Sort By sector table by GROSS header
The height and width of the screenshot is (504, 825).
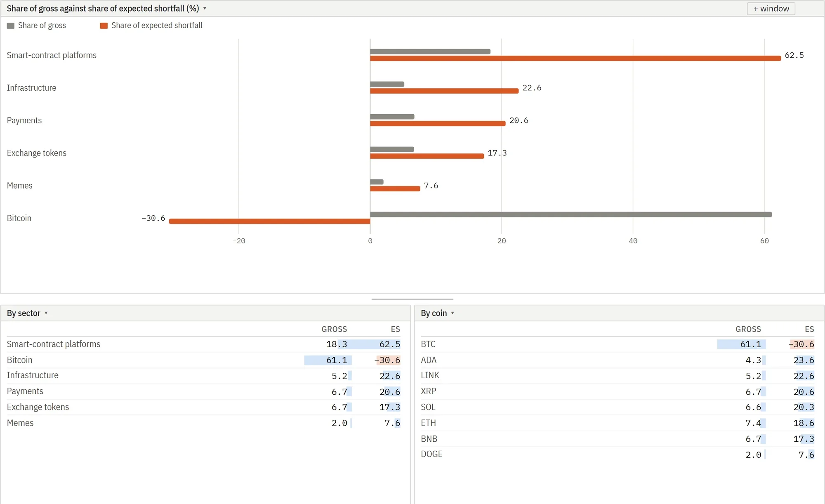click(x=334, y=329)
